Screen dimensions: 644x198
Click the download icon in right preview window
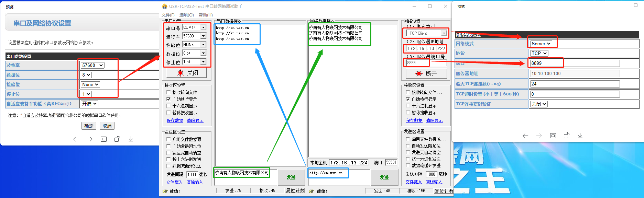pos(580,136)
